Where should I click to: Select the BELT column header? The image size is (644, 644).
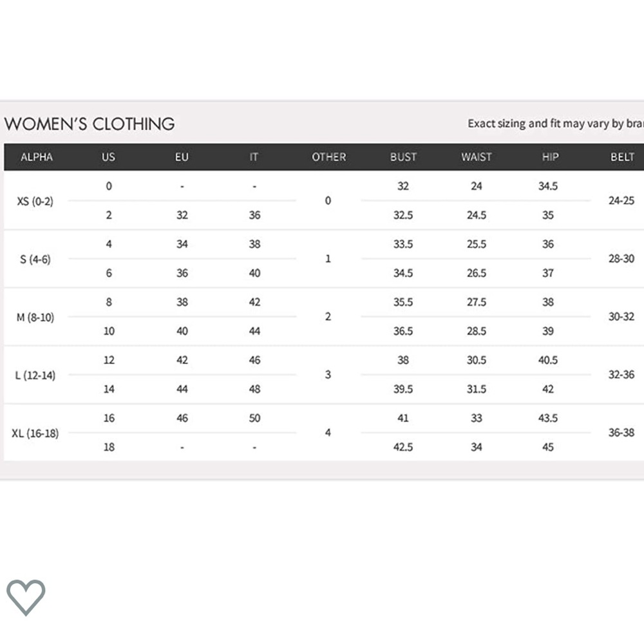(x=622, y=157)
